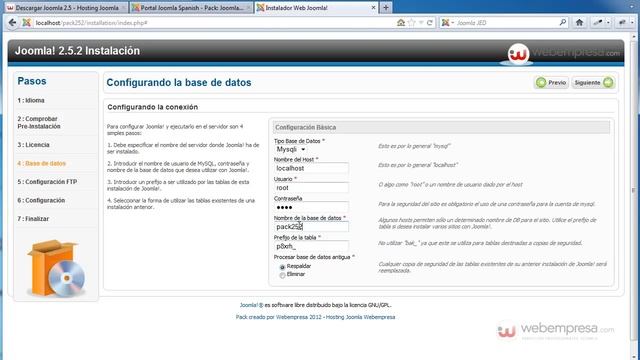
Task: Click the Configurando la conexión heading
Action: coord(153,107)
